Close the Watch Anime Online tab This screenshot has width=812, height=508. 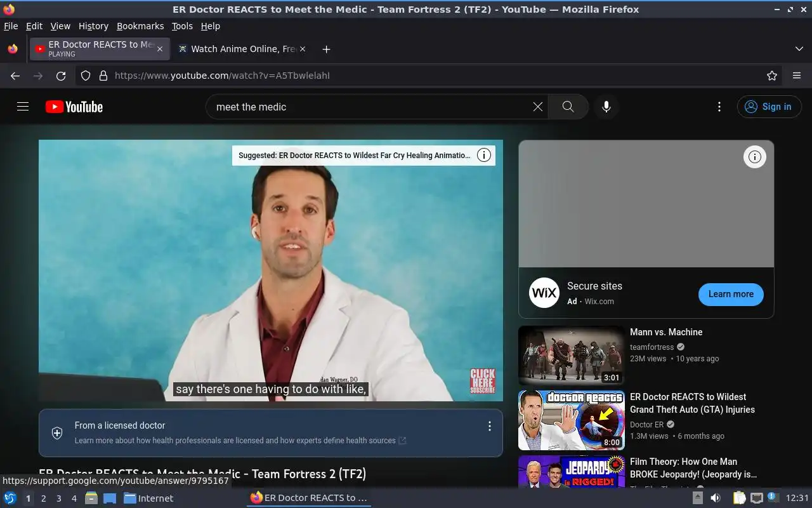tap(303, 49)
